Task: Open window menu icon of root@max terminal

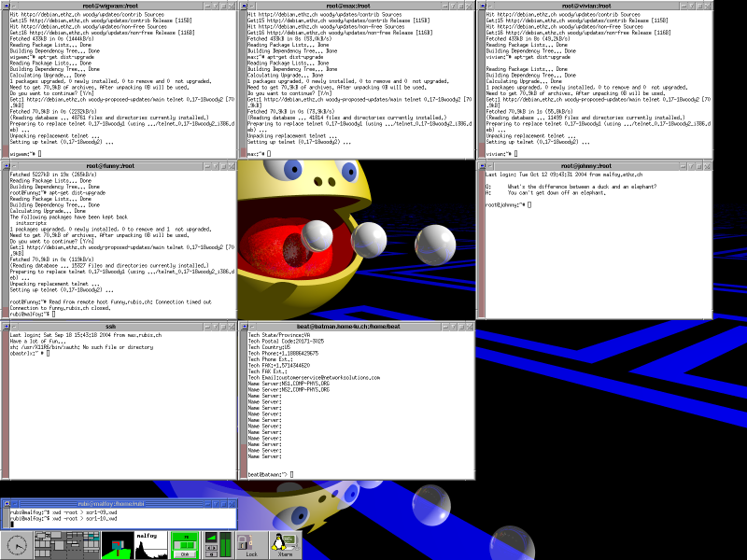Action: click(x=245, y=6)
